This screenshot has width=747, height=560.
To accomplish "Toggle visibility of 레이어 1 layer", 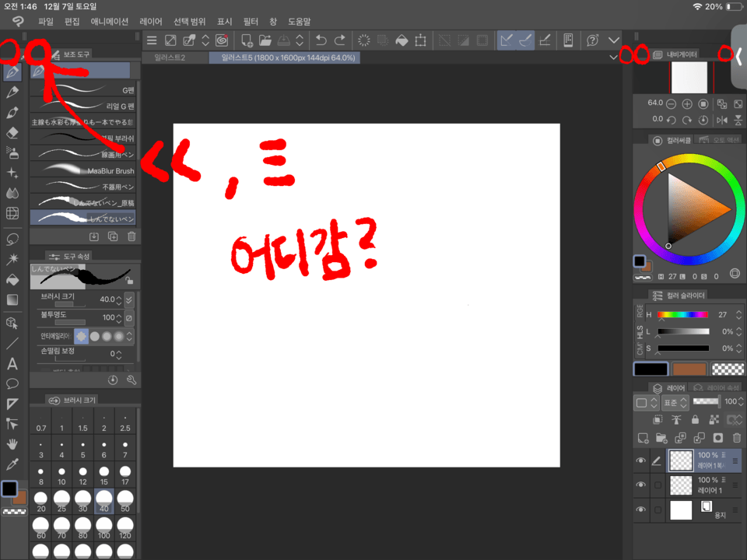I will pos(640,485).
